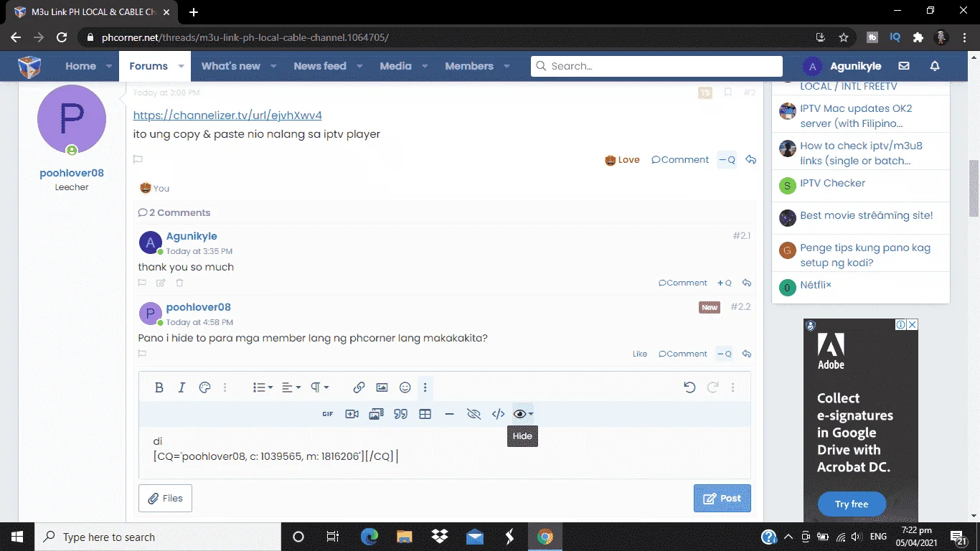Image resolution: width=980 pixels, height=551 pixels.
Task: Insert a GIF into the reply
Action: (x=328, y=414)
